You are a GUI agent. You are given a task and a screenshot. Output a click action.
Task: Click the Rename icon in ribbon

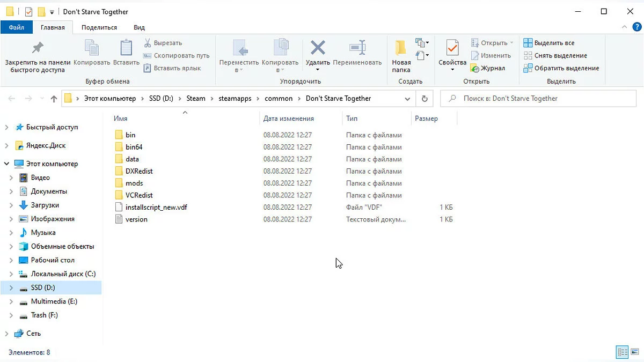(x=357, y=48)
